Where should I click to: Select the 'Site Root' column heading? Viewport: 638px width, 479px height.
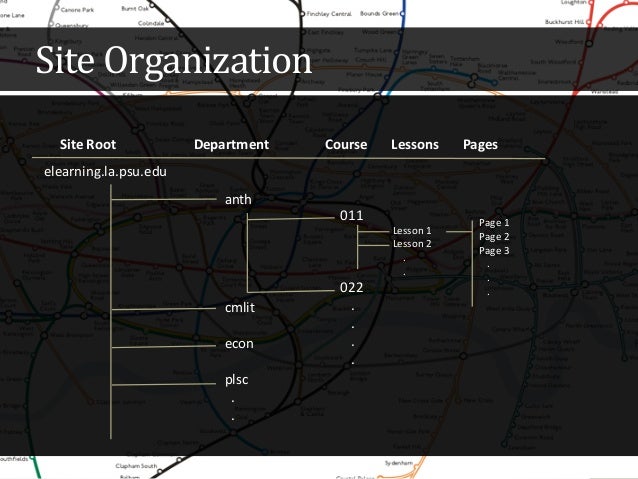[x=88, y=144]
